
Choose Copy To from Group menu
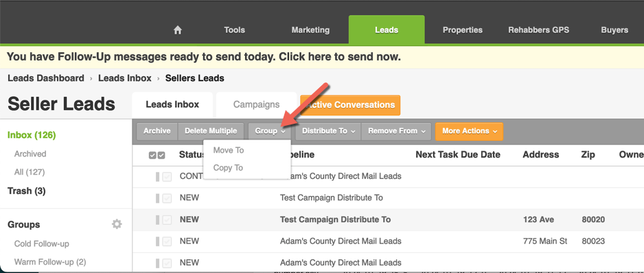coord(229,168)
